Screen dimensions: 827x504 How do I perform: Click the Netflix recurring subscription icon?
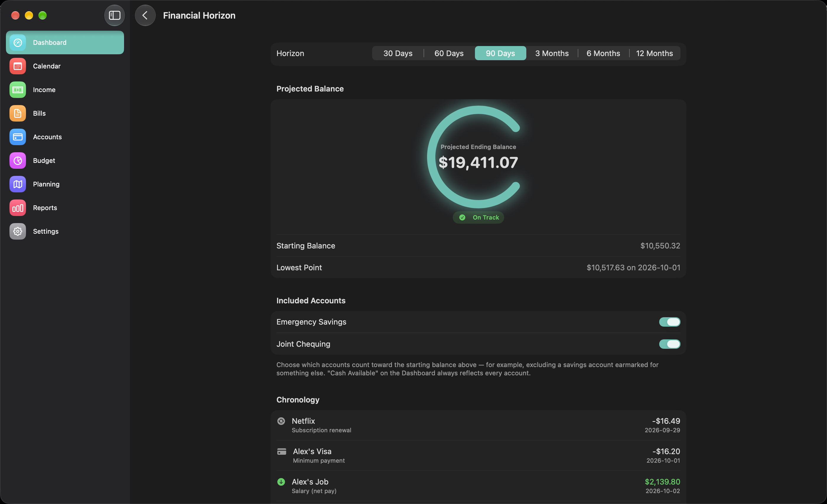pyautogui.click(x=281, y=421)
